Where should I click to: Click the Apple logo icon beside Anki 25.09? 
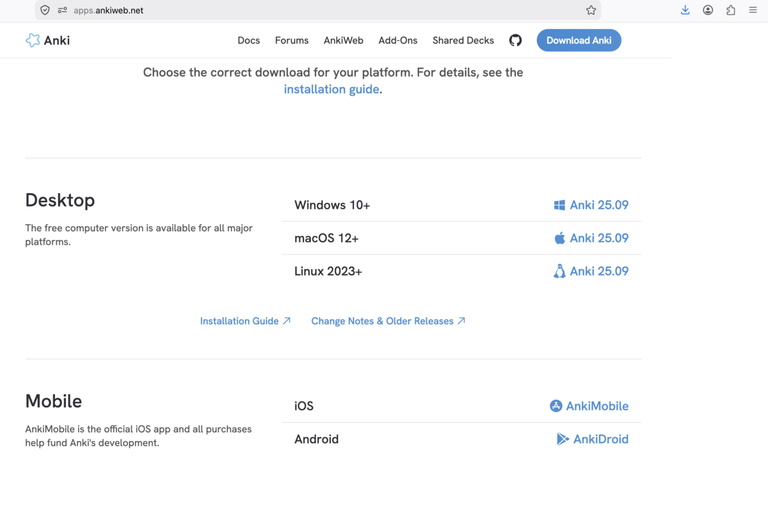(x=559, y=238)
